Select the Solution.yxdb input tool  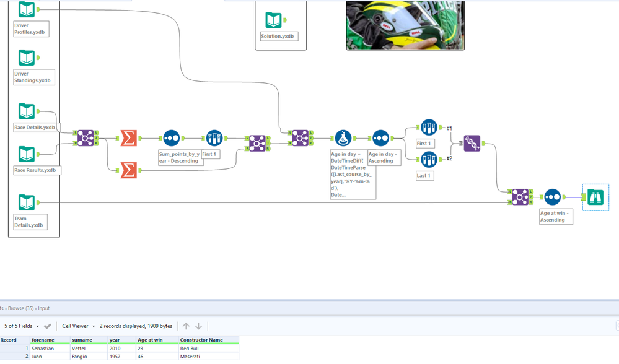pyautogui.click(x=273, y=20)
